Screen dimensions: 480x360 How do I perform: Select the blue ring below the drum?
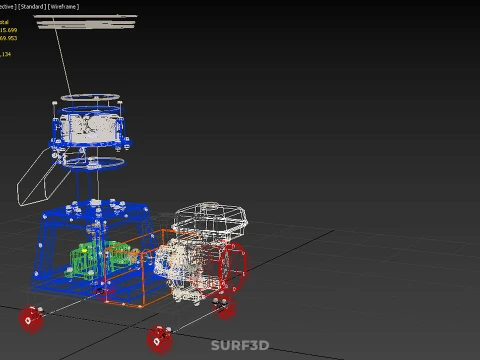[x=94, y=163]
